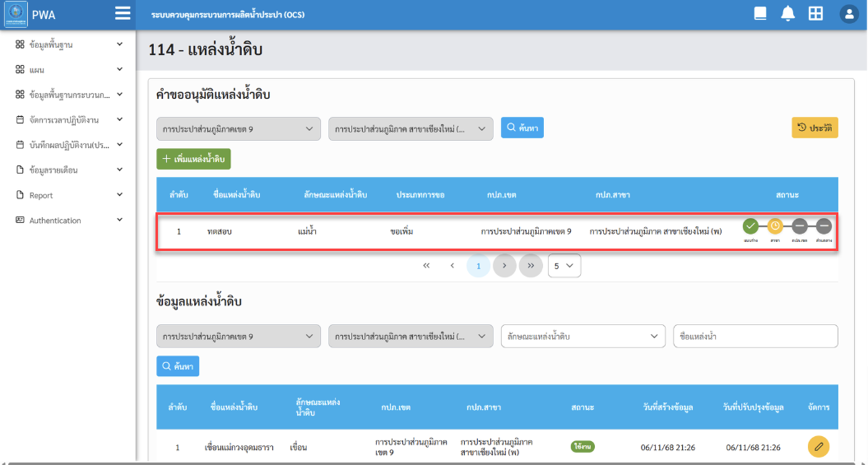Click the gray ส่วนกลาง status circle
Image resolution: width=868 pixels, height=465 pixels.
824,226
